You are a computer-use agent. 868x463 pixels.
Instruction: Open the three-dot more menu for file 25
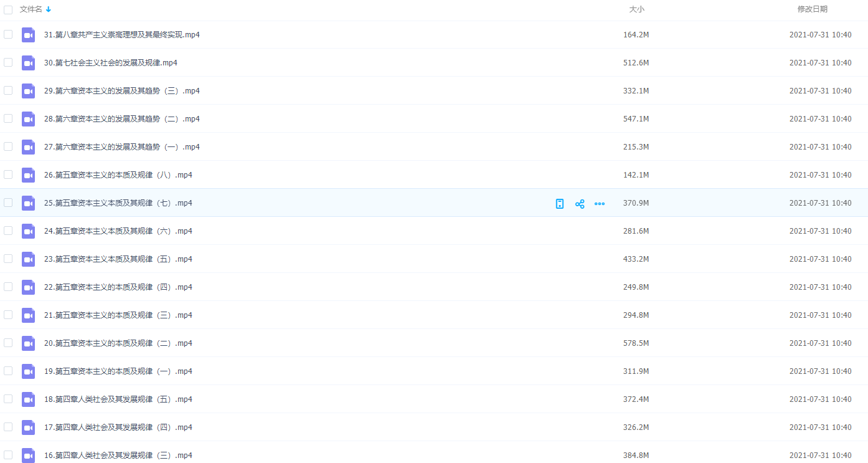pos(600,204)
